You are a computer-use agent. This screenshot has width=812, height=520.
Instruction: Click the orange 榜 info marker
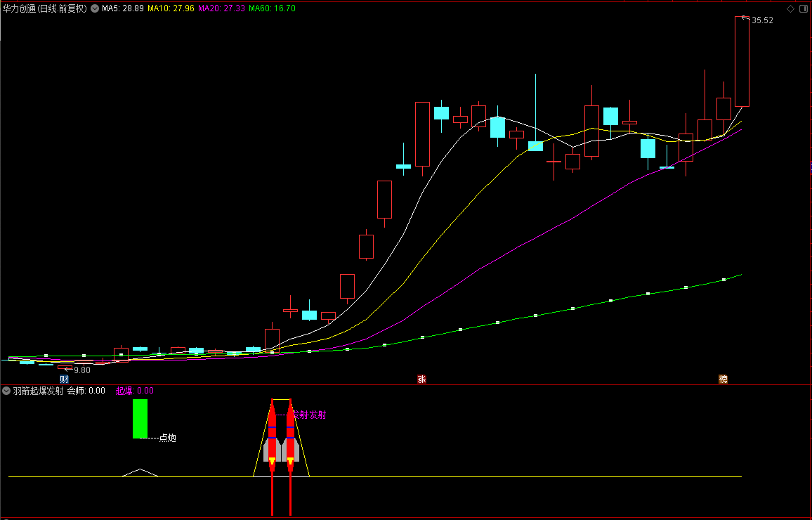723,379
